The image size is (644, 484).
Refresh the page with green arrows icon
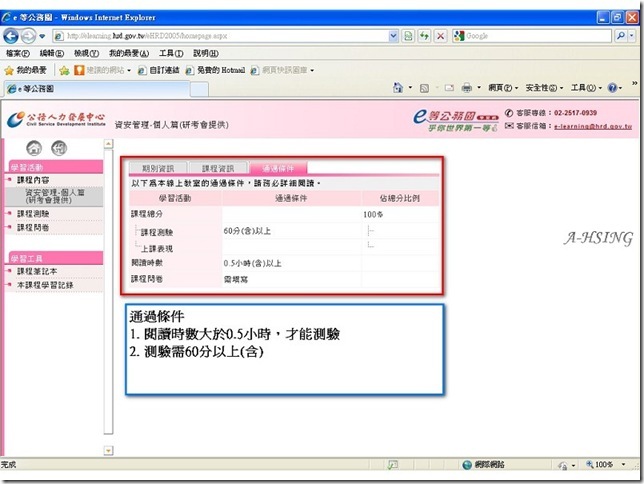coord(424,36)
